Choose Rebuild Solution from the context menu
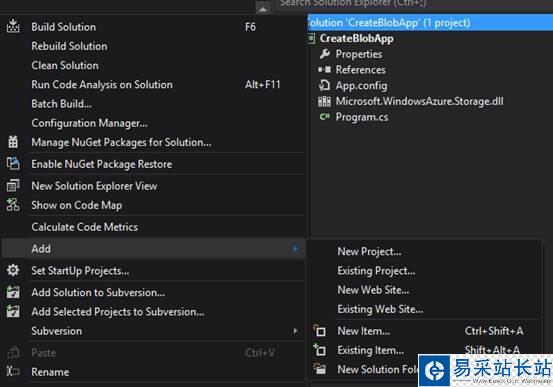 (x=69, y=46)
